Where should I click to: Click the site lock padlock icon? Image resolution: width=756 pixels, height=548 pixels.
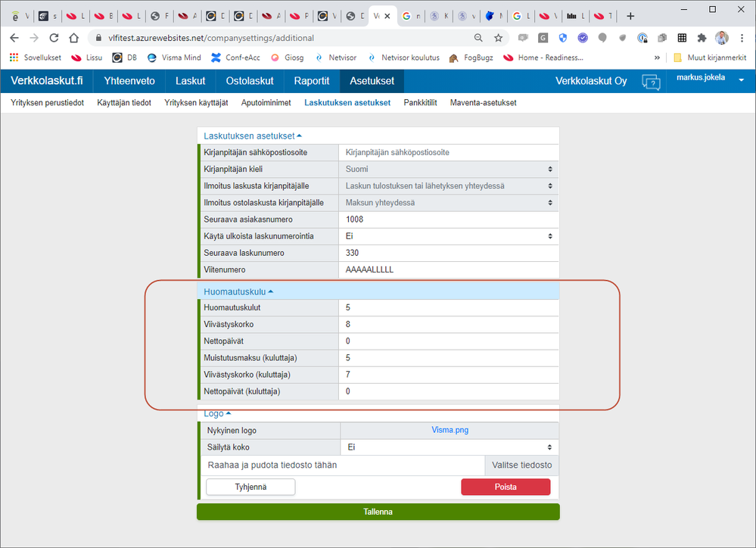coord(99,38)
